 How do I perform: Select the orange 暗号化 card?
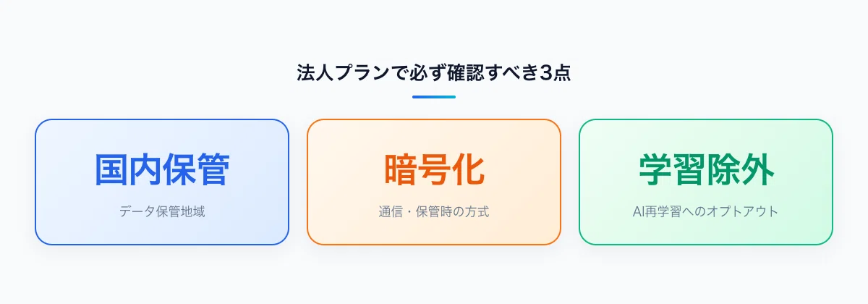434,182
